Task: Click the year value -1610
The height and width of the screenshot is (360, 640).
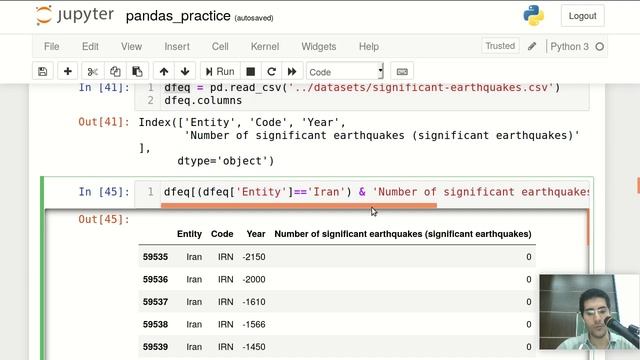Action: pyautogui.click(x=254, y=302)
